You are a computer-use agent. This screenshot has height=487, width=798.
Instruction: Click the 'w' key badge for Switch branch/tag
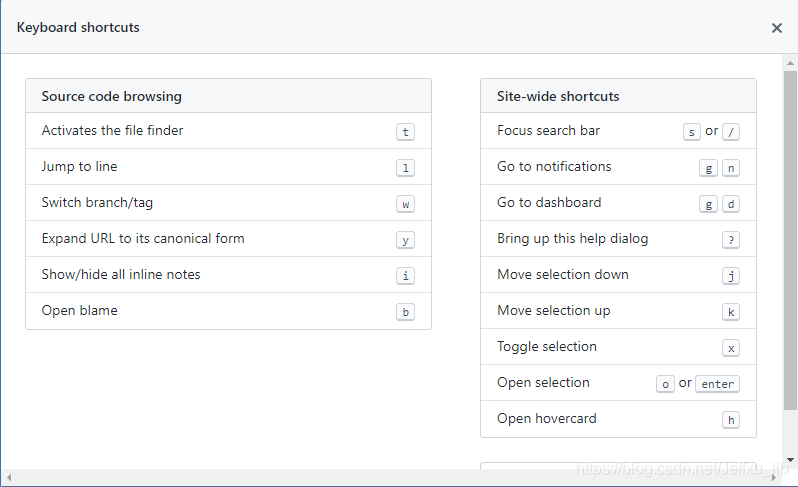(x=405, y=204)
